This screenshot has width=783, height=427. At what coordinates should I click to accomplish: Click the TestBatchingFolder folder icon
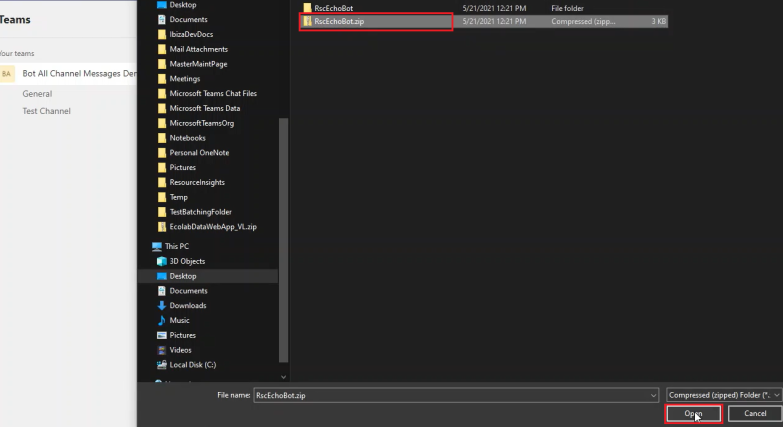(x=161, y=212)
